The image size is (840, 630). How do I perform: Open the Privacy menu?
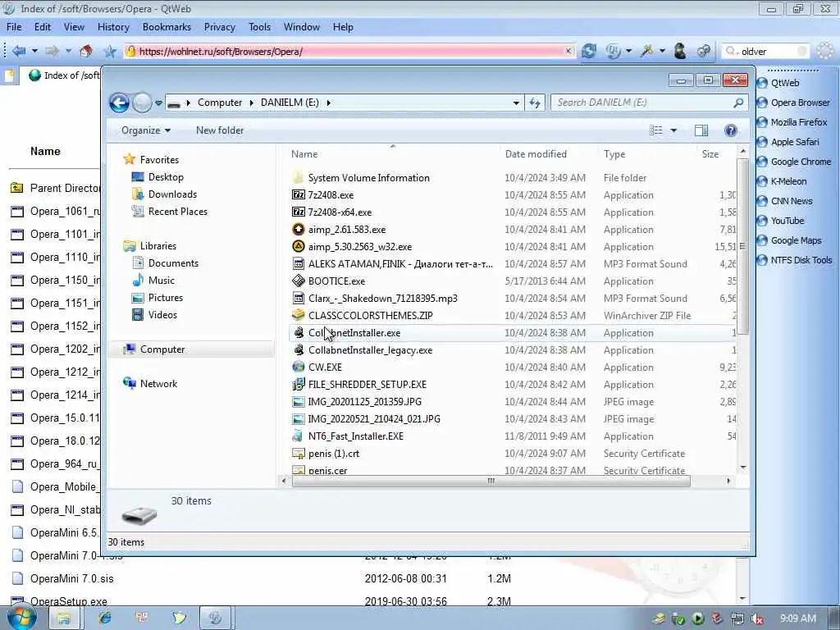pos(219,27)
